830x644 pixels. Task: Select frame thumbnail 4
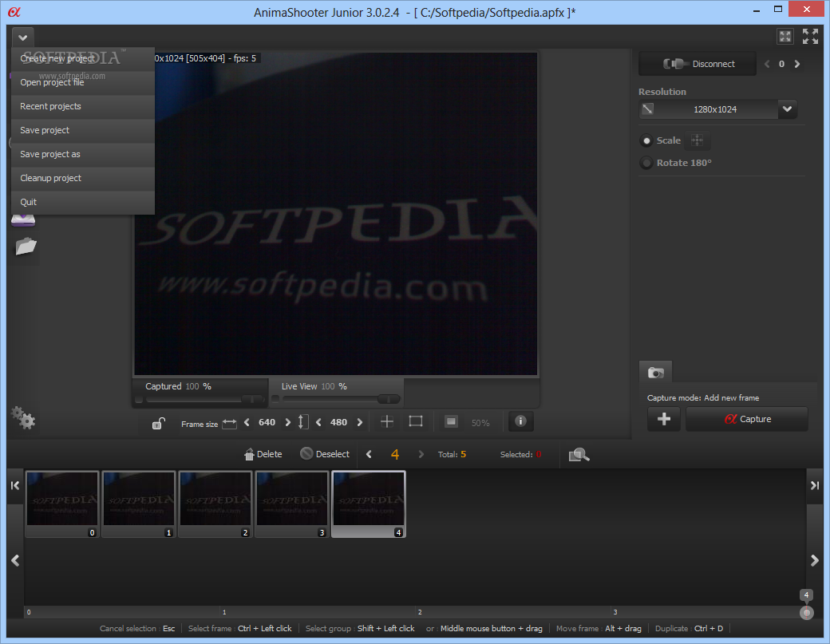[369, 504]
